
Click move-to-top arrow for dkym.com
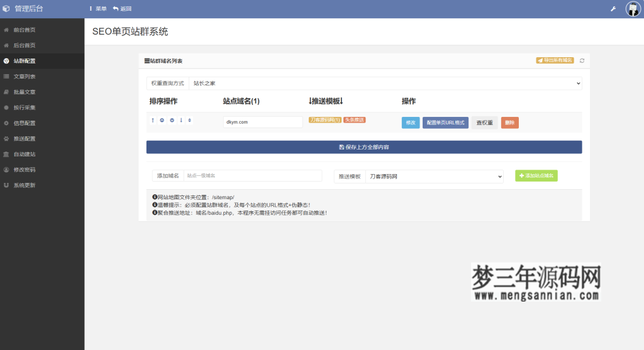click(x=153, y=120)
